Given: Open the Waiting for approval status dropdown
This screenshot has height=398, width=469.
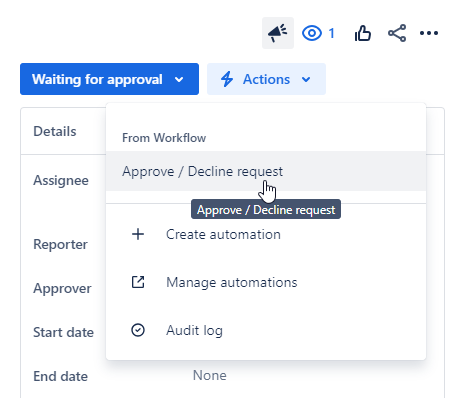Looking at the screenshot, I should pos(109,79).
